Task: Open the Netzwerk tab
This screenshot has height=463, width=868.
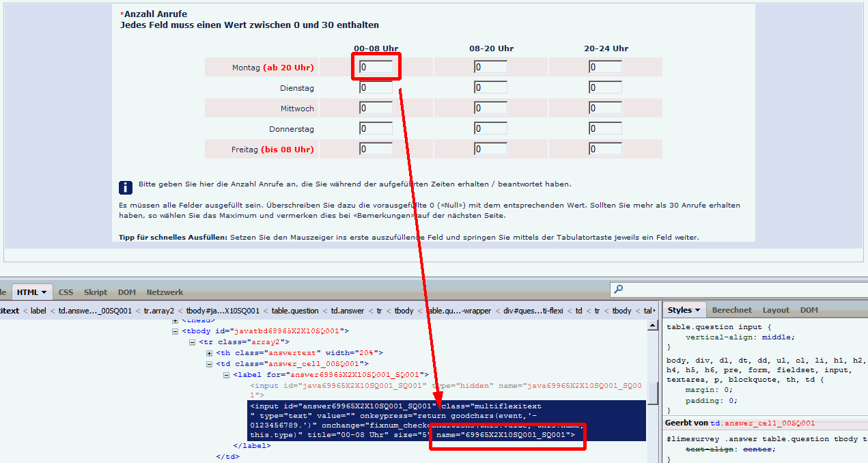Action: 165,292
